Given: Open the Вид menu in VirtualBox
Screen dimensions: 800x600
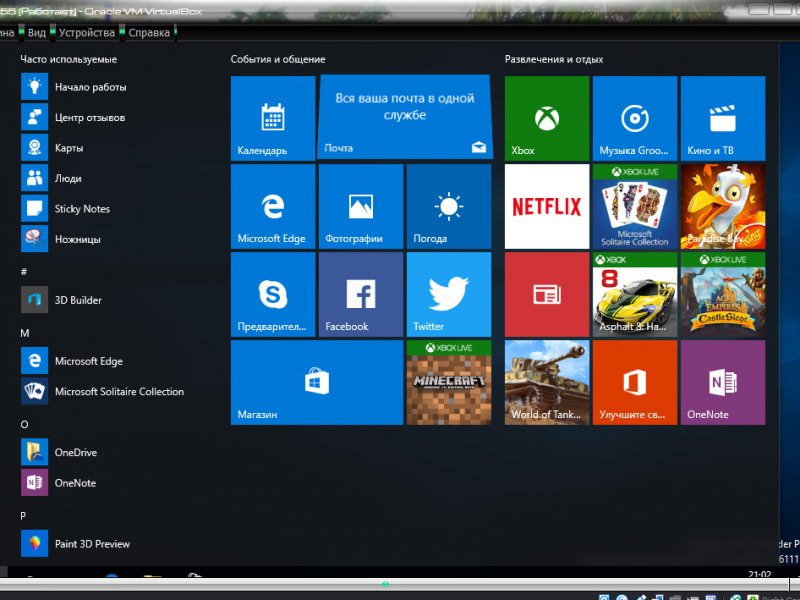Looking at the screenshot, I should (x=36, y=33).
